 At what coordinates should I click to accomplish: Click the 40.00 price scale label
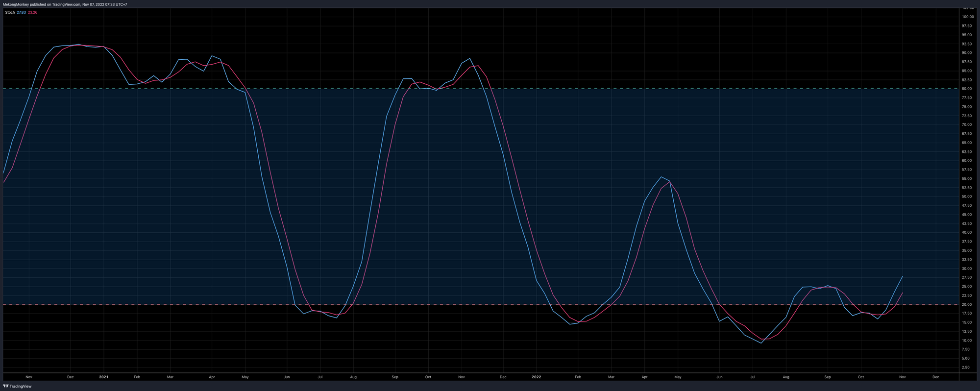(966, 232)
